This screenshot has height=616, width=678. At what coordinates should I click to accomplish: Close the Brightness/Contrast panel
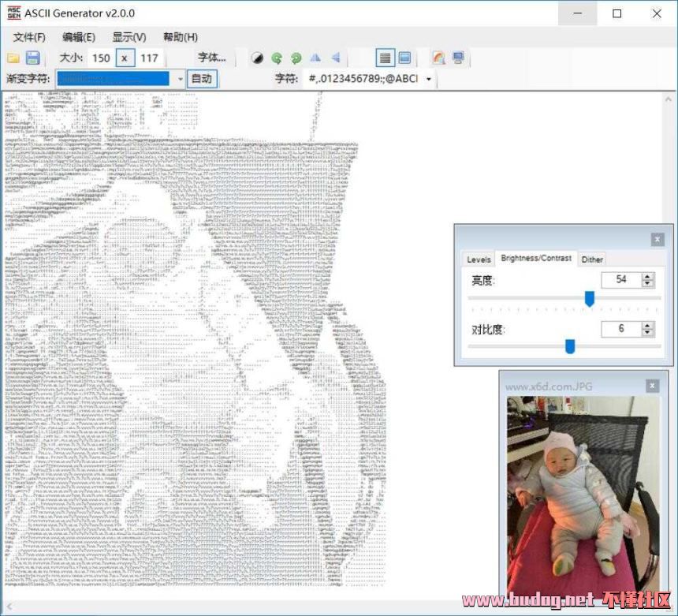658,239
